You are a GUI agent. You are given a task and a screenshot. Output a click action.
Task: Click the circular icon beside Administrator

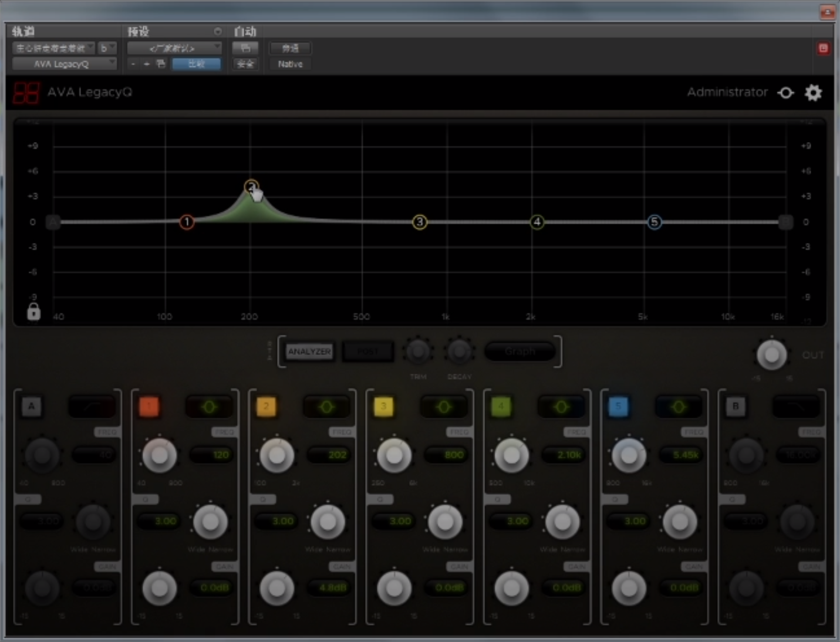click(785, 93)
